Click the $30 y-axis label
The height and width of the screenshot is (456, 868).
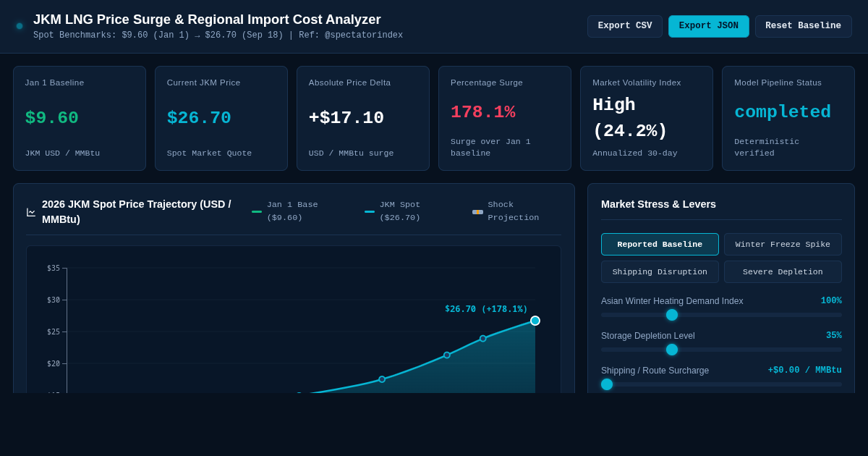click(x=54, y=300)
